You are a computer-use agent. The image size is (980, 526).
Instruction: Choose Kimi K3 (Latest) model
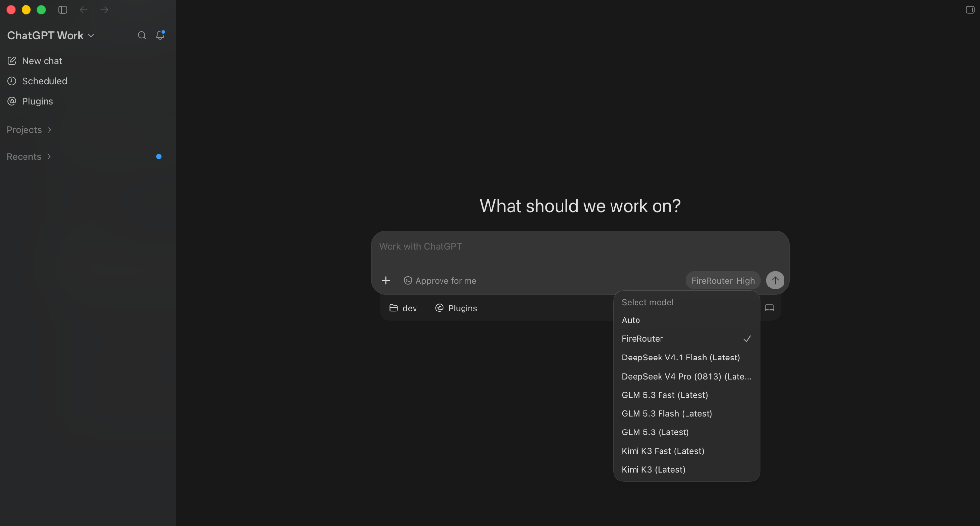click(687, 470)
